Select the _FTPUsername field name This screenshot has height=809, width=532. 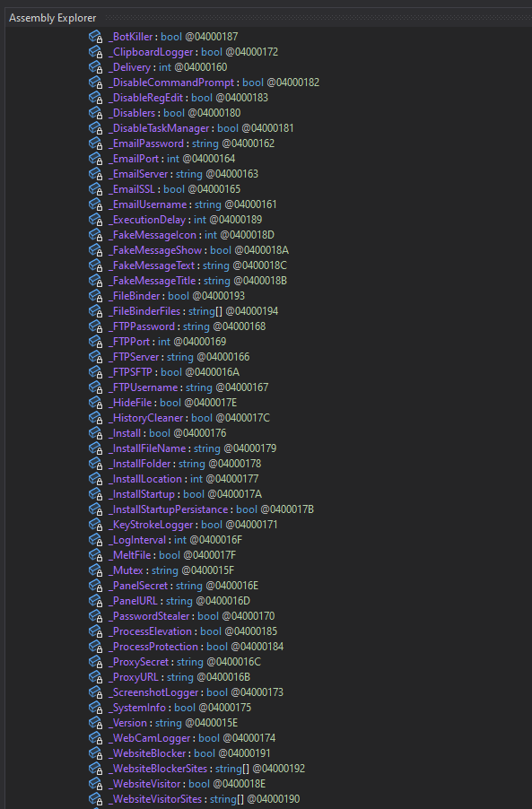[143, 387]
